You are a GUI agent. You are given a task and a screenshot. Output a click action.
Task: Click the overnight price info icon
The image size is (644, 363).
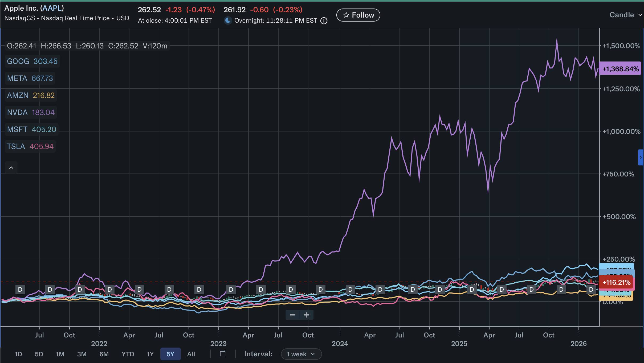[324, 21]
